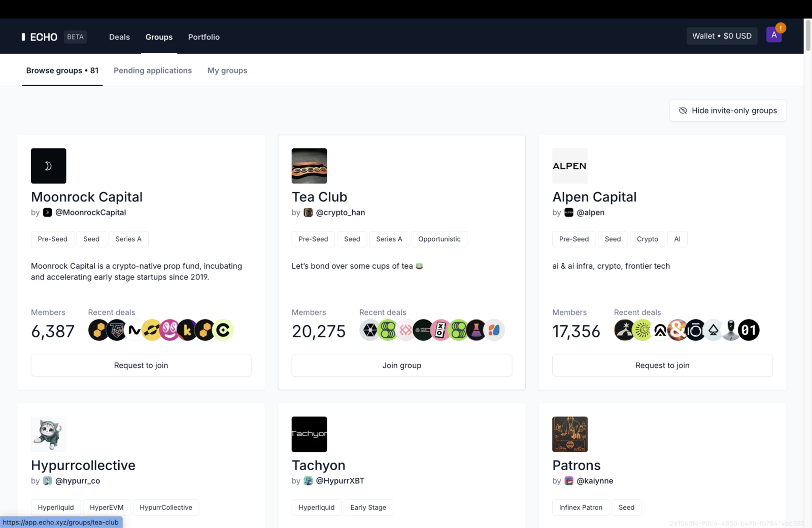
Task: Click the Alpen Capital logo tile
Action: point(570,166)
